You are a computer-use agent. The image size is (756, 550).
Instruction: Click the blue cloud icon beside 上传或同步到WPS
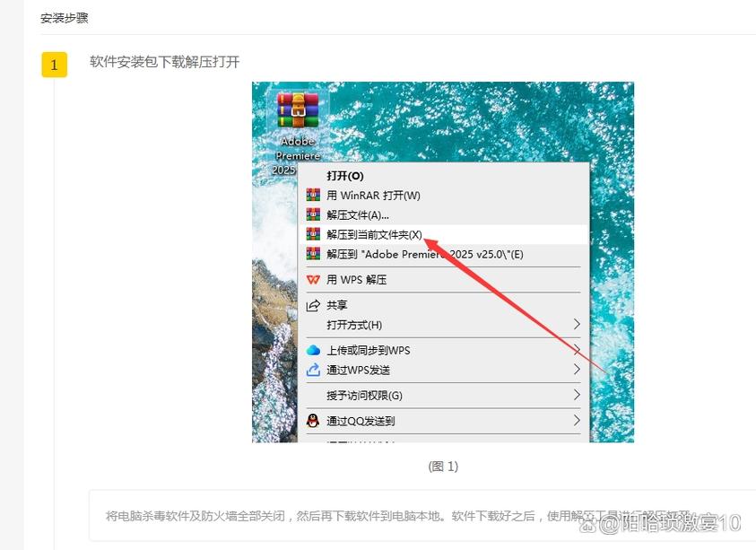313,350
